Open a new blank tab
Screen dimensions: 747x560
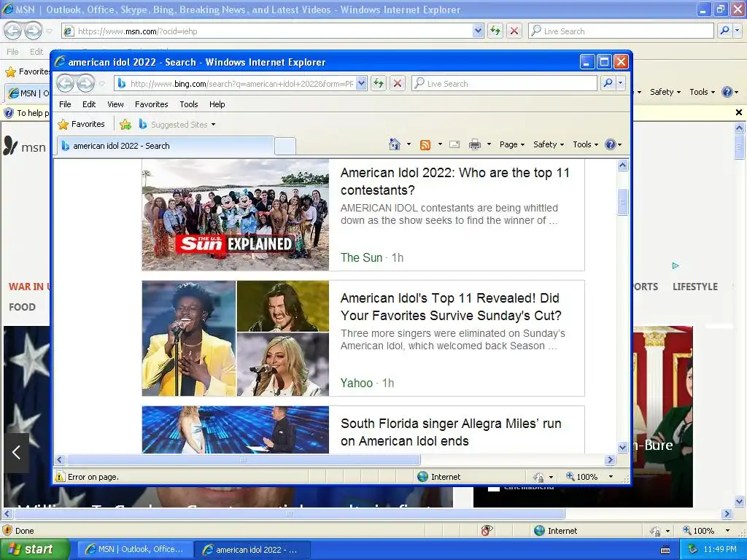pyautogui.click(x=285, y=146)
